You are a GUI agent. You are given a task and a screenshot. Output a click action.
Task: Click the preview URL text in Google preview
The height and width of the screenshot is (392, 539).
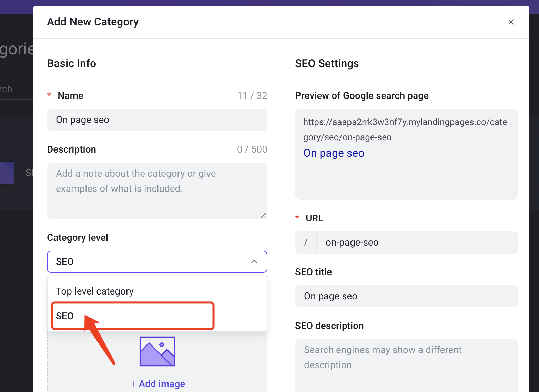(x=405, y=130)
